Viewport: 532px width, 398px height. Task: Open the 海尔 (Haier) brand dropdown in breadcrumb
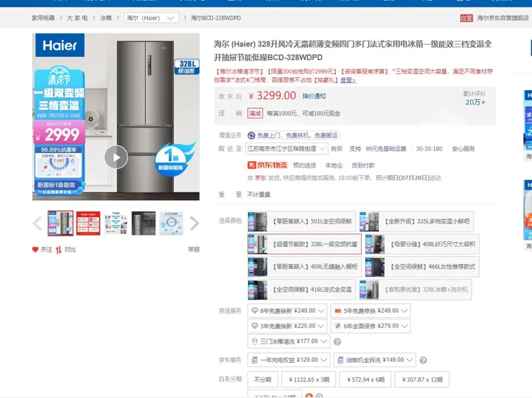coord(152,18)
